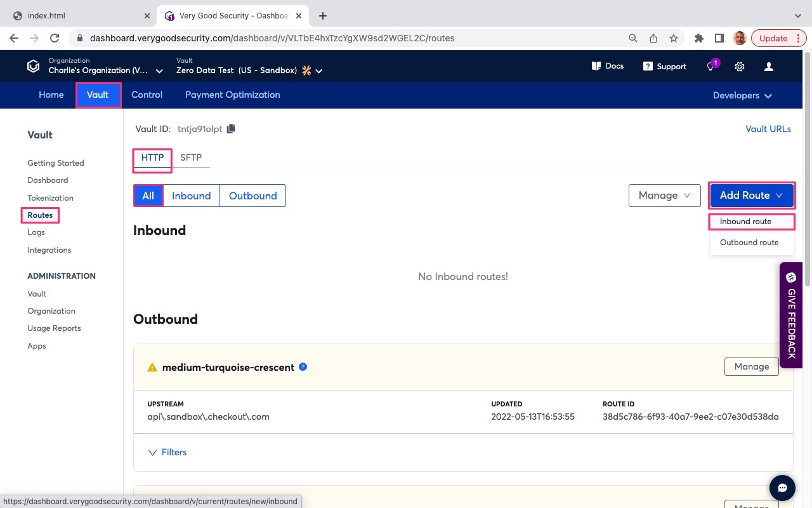Open Apps in the sidebar
The width and height of the screenshot is (812, 508).
point(37,346)
